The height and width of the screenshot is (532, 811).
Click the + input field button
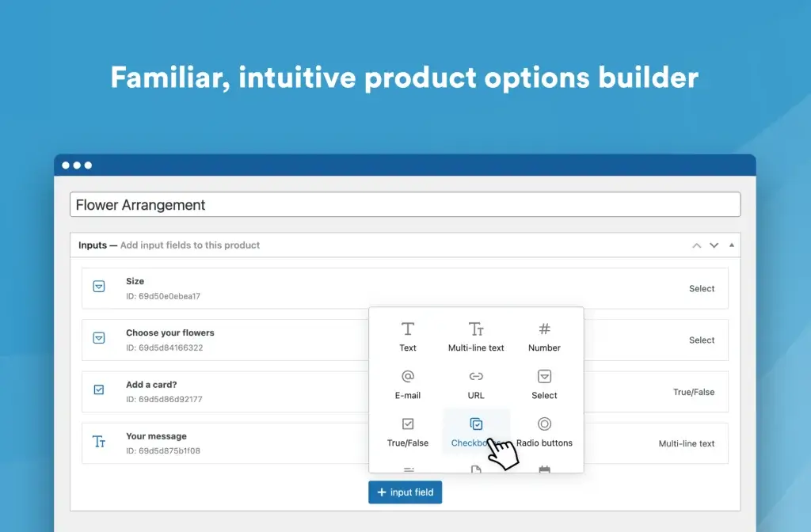click(x=405, y=492)
